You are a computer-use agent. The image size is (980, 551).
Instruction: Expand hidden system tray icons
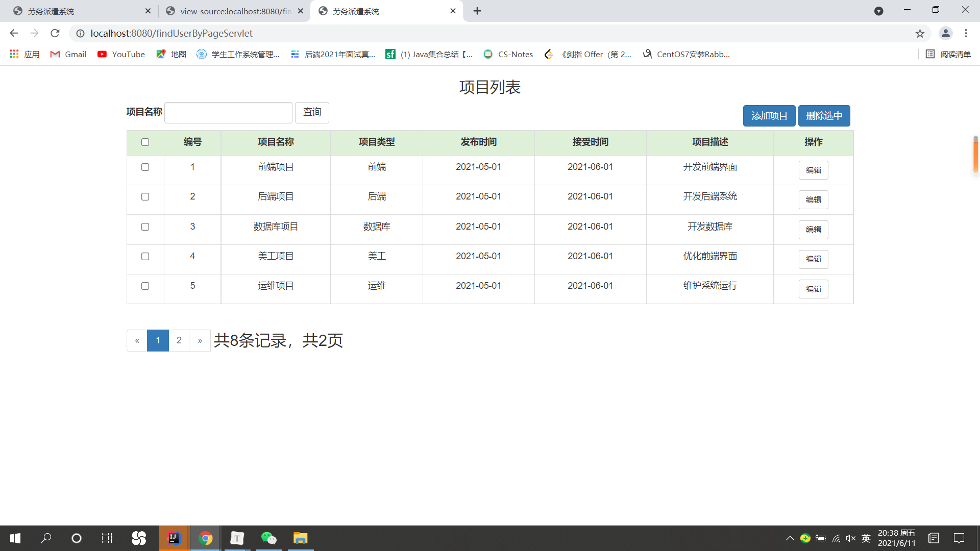pyautogui.click(x=790, y=538)
